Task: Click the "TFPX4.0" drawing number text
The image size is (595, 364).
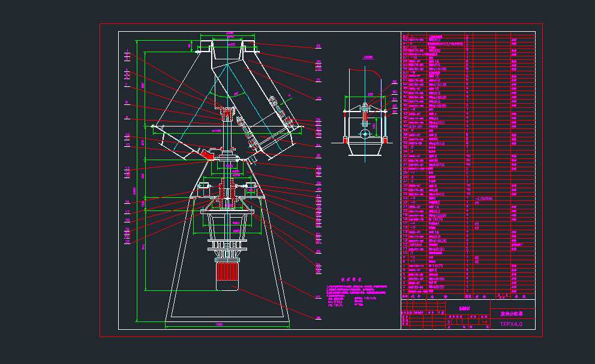Action: tap(511, 324)
